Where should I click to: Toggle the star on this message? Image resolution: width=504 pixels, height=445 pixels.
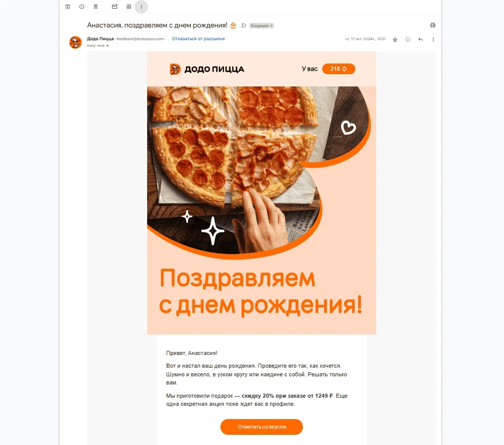[395, 40]
